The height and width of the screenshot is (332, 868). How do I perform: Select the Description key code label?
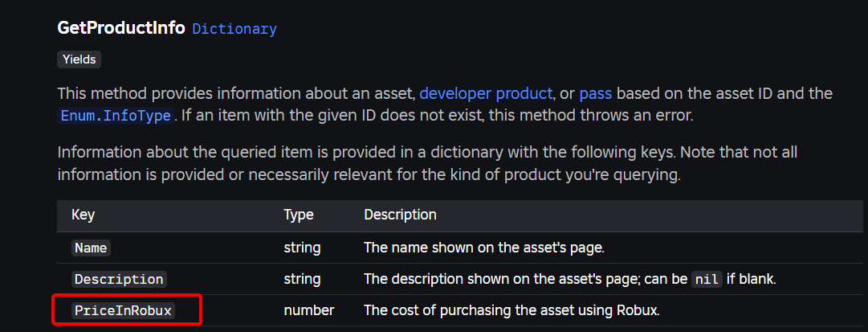[119, 279]
